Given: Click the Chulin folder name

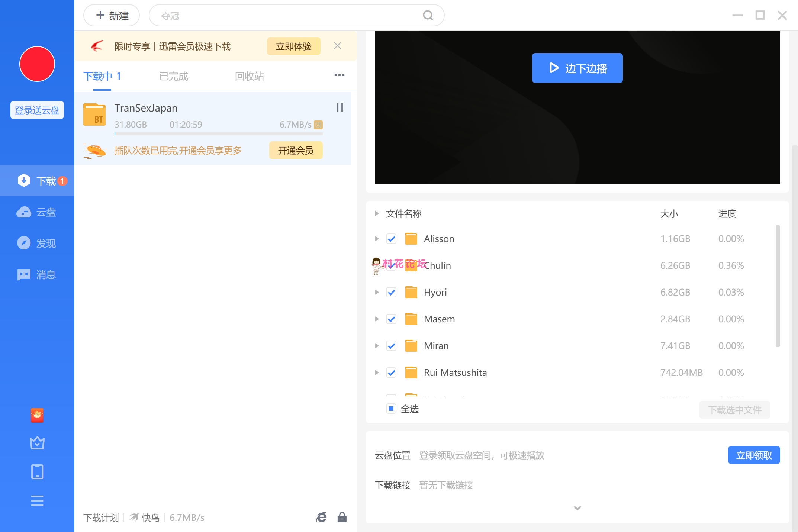Looking at the screenshot, I should [438, 265].
